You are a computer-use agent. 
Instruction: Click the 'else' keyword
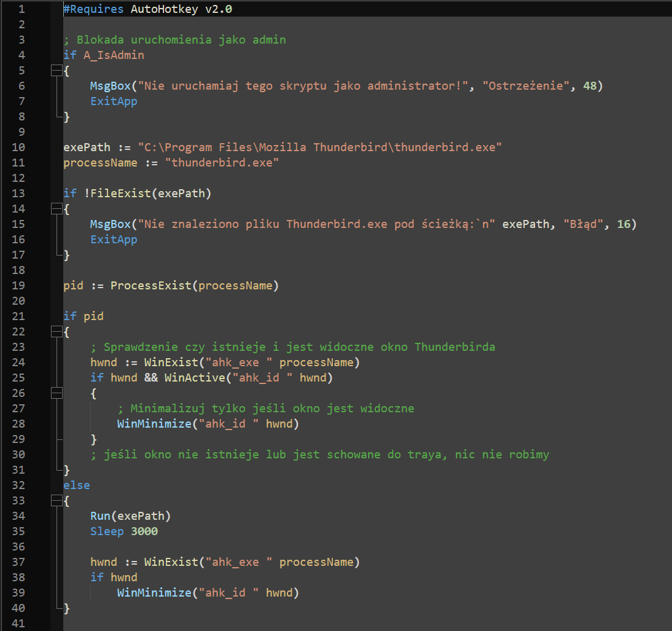76,485
